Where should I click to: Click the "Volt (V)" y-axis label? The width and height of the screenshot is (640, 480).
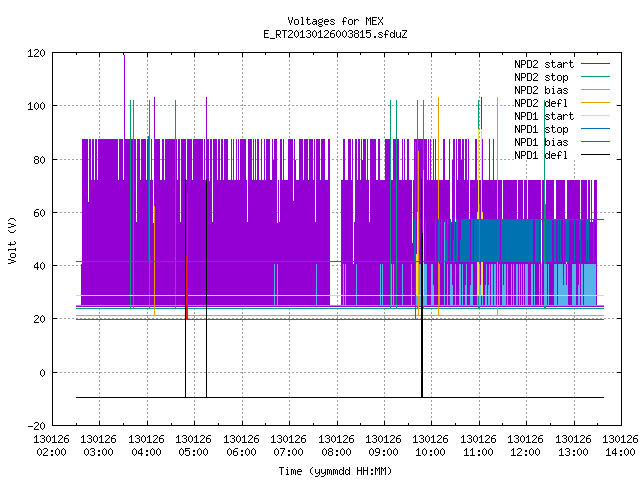(12, 240)
